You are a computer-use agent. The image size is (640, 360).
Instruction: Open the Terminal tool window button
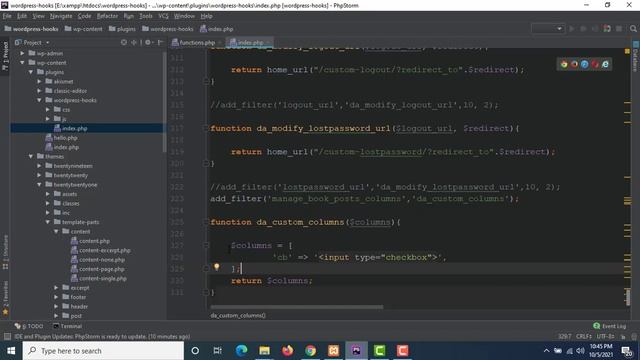[x=67, y=326]
